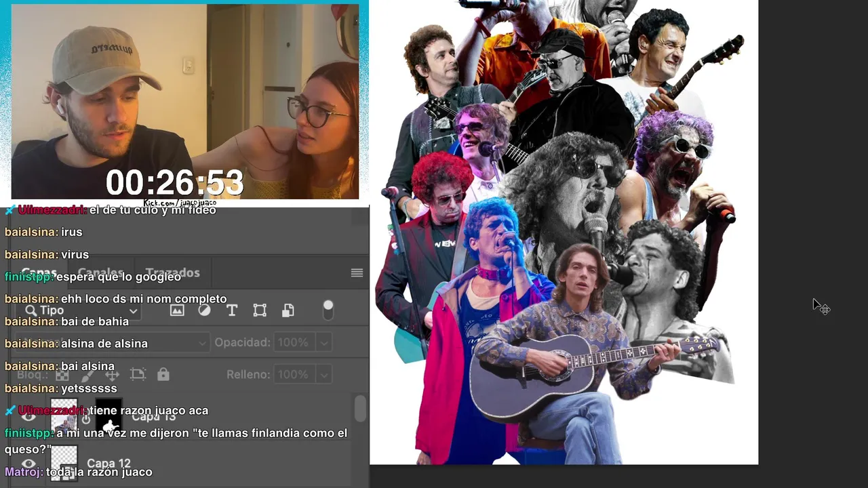Viewport: 868px width, 488px height.
Task: Click the Relleno 100% value field
Action: click(294, 374)
